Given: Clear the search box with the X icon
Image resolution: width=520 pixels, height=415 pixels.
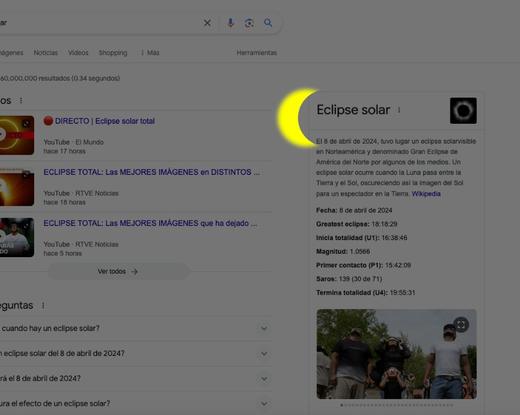Looking at the screenshot, I should pos(207,23).
